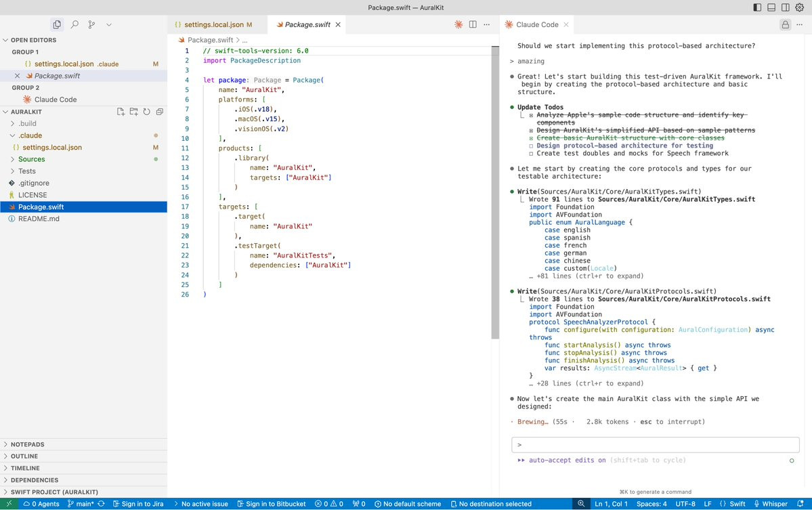The image size is (812, 510).
Task: Switch to the settings.local.json tab
Action: click(x=213, y=24)
